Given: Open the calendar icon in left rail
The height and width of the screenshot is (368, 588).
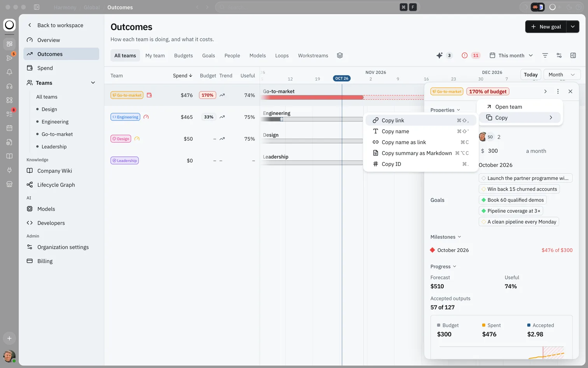Looking at the screenshot, I should coord(9,128).
